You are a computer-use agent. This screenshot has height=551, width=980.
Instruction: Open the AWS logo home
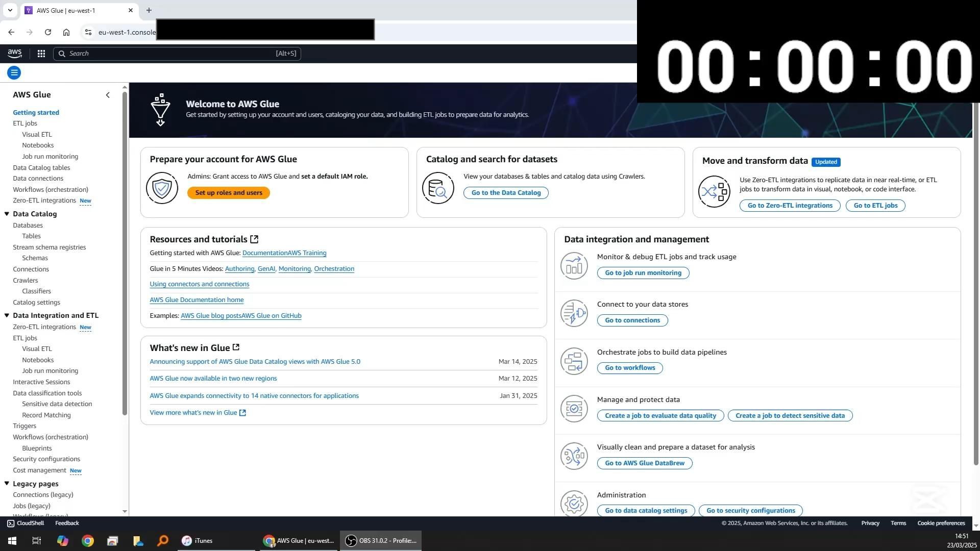point(15,53)
